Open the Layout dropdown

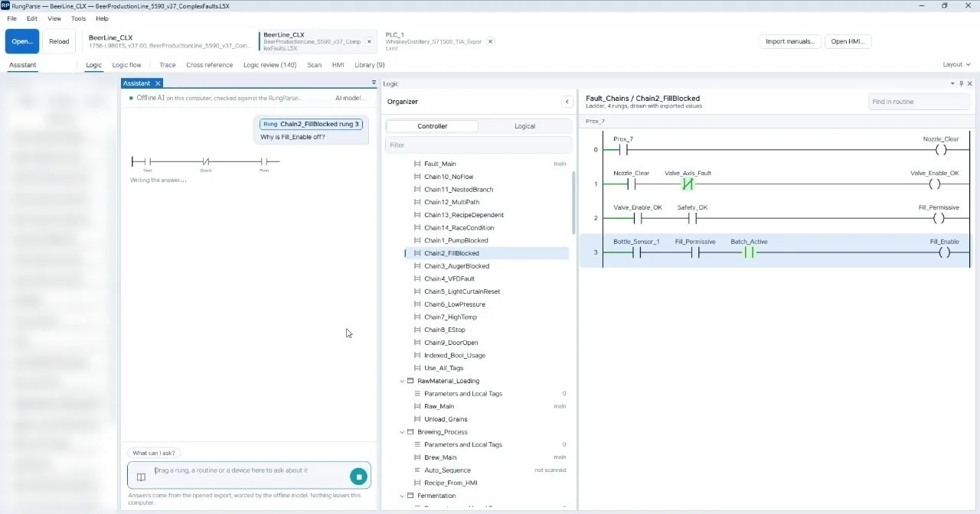[955, 65]
